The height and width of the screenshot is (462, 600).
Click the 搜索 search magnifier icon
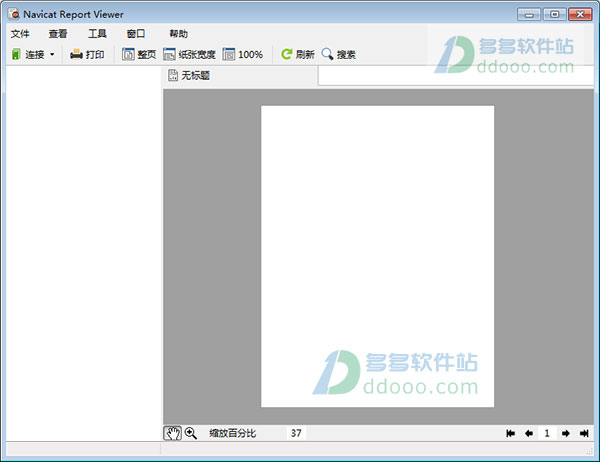327,54
